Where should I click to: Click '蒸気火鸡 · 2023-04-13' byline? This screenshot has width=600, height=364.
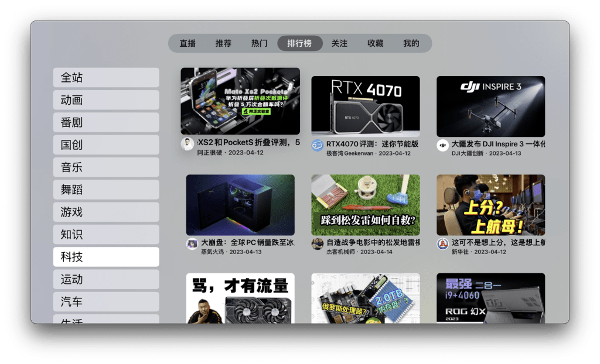click(231, 252)
